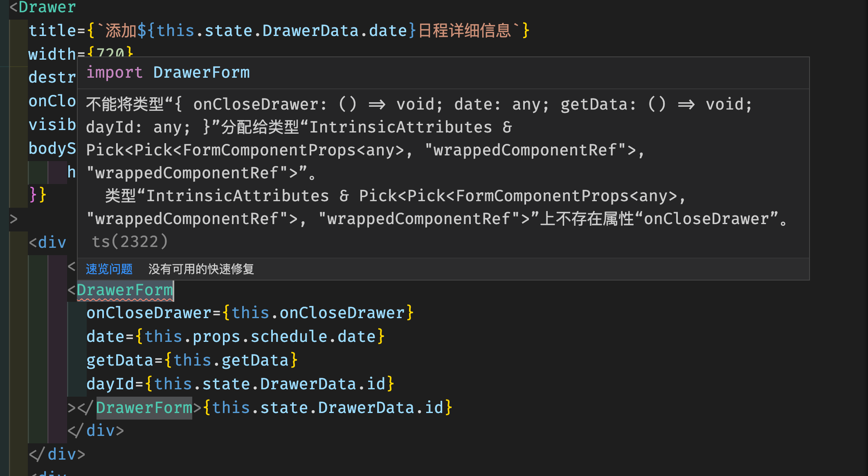Viewport: 868px width, 476px height.
Task: Click the 'import DrawerForm' header in popup
Action: (x=168, y=72)
